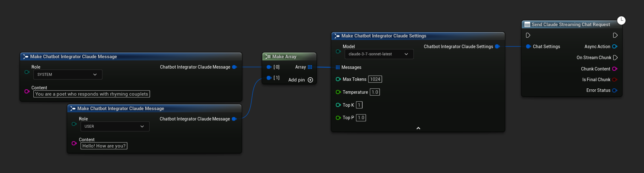Click the Add pin plus icon
Viewport: 644px width, 173px height.
pos(310,80)
